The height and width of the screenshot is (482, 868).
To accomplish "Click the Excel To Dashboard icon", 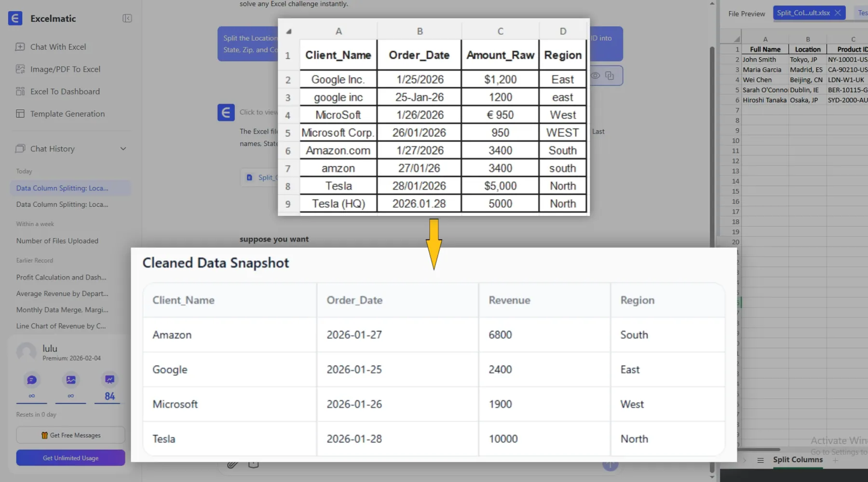I will 20,92.
